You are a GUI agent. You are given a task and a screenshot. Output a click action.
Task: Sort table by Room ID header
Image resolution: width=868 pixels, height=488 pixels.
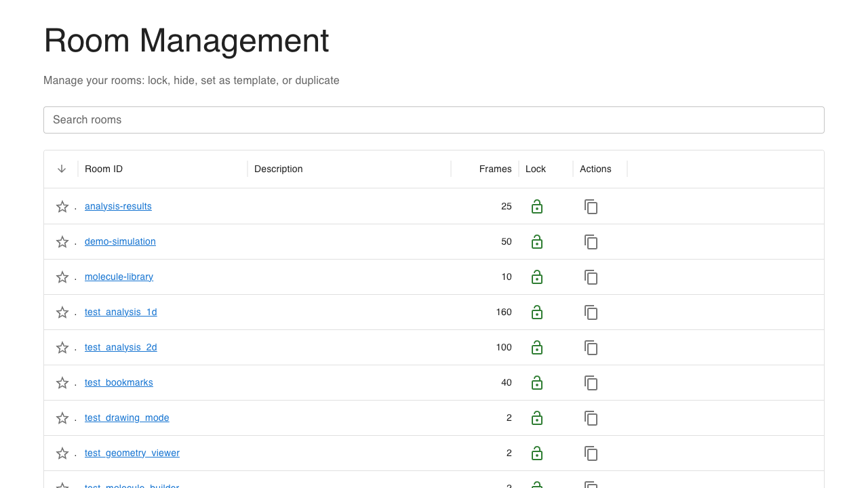click(104, 169)
